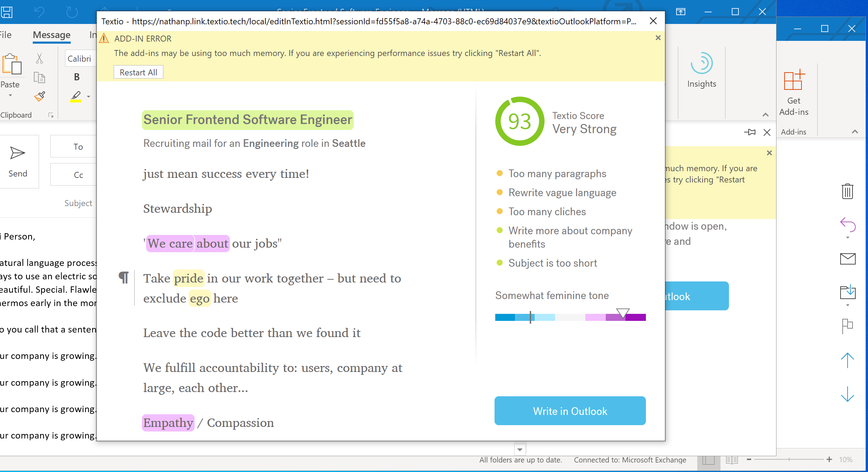The height and width of the screenshot is (472, 868).
Task: Click the Reading view icon in status bar
Action: tap(732, 460)
